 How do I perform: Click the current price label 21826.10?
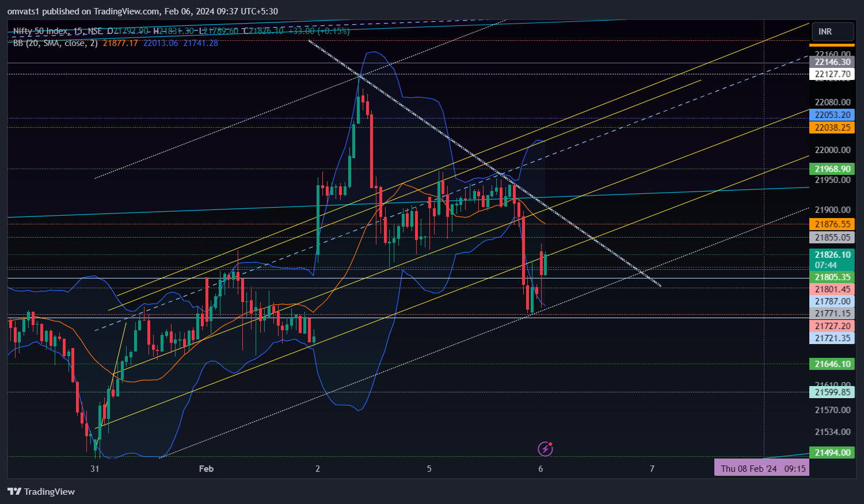[x=832, y=255]
